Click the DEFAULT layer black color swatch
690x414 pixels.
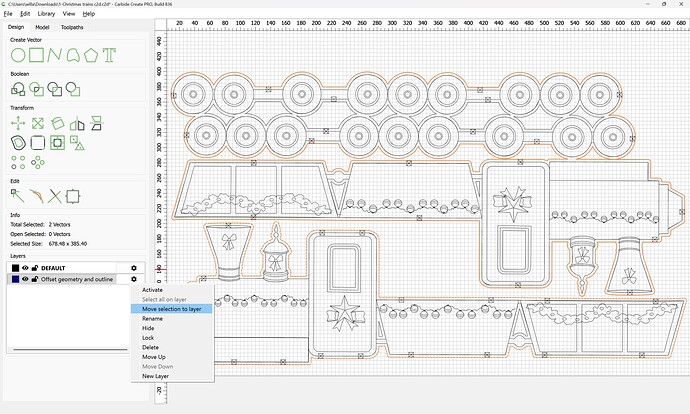pos(15,268)
